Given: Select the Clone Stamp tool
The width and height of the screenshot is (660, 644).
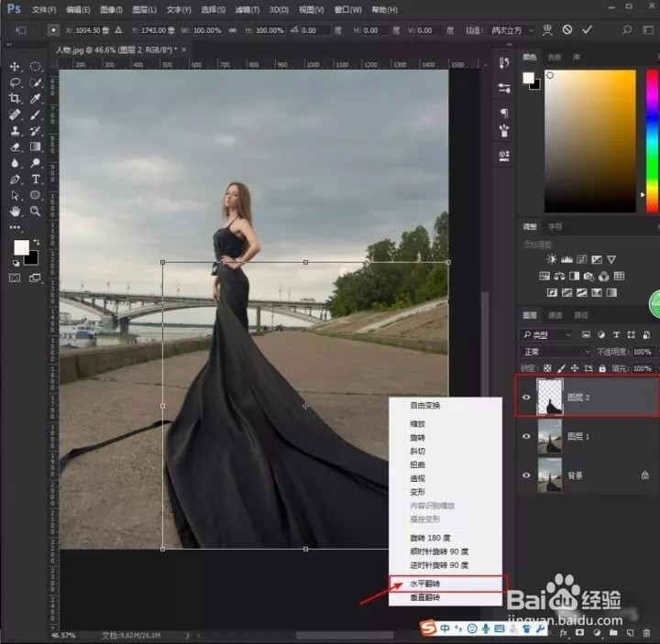Looking at the screenshot, I should [x=15, y=131].
